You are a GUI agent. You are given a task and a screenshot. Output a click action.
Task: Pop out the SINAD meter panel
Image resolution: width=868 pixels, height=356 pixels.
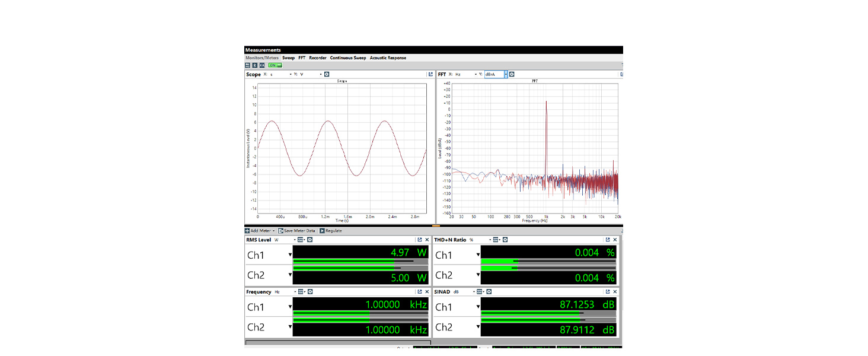(607, 292)
